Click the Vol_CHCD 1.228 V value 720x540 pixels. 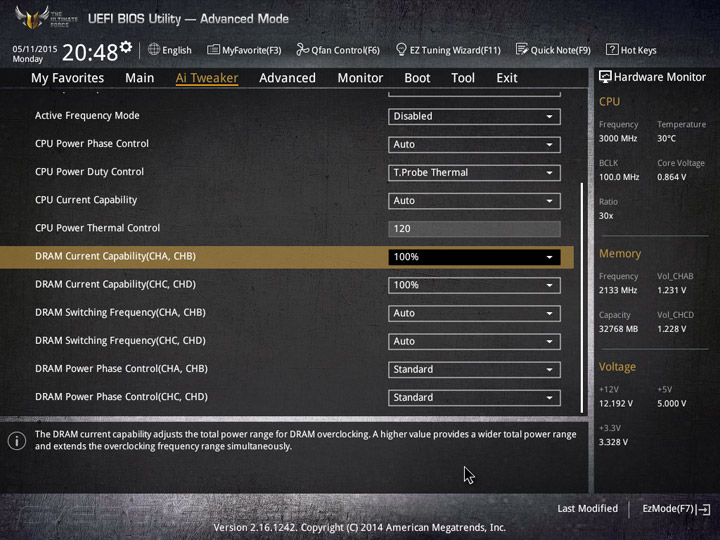click(671, 329)
